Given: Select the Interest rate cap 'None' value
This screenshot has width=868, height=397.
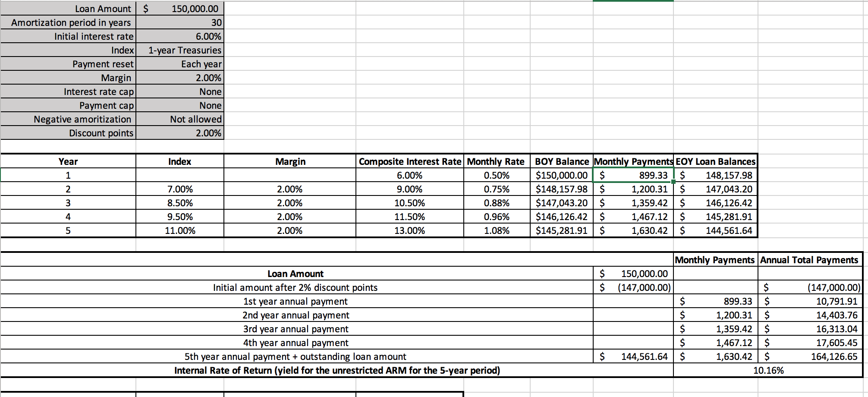Looking at the screenshot, I should (180, 91).
